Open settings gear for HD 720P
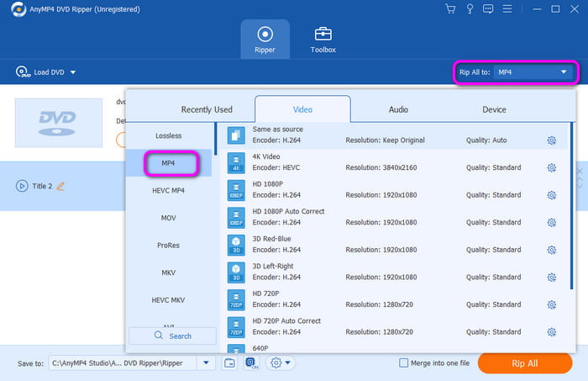588x381 pixels. click(551, 304)
